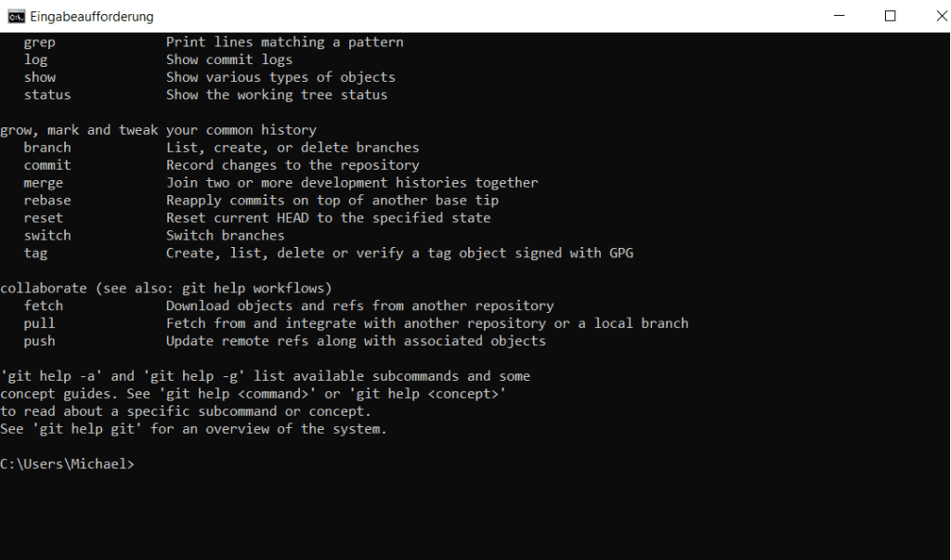This screenshot has width=951, height=560.
Task: Click the 'branch' command name
Action: pyautogui.click(x=47, y=148)
